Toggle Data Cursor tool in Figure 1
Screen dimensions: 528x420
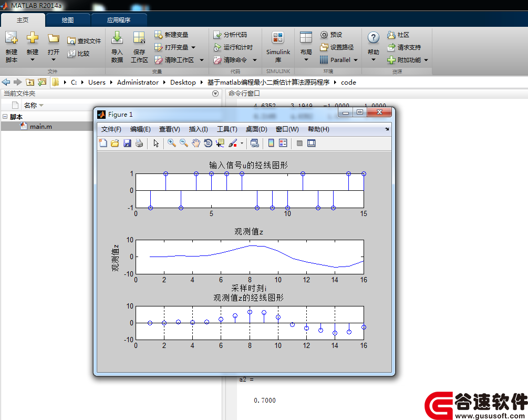pos(220,143)
